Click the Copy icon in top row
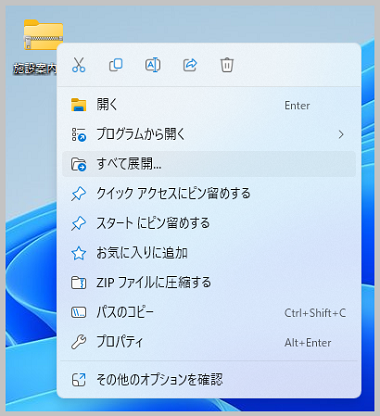This screenshot has width=380, height=416. 116,65
